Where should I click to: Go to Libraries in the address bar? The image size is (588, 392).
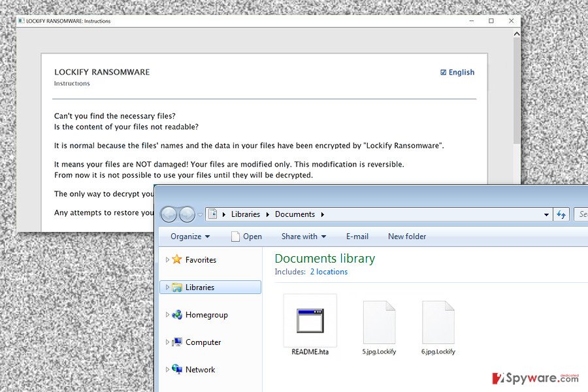246,214
